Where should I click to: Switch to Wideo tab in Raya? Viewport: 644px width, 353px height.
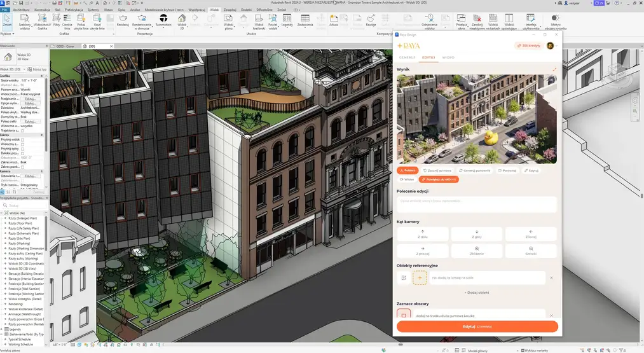(448, 57)
